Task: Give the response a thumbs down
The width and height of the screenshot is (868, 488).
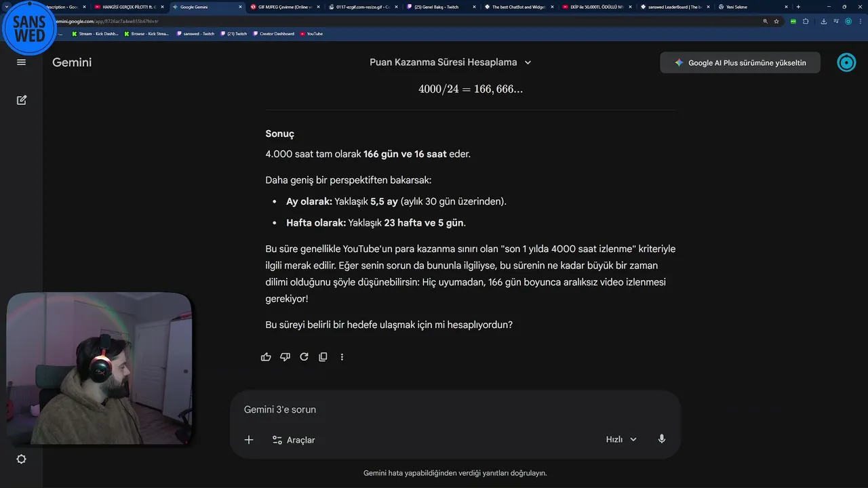Action: [285, 357]
